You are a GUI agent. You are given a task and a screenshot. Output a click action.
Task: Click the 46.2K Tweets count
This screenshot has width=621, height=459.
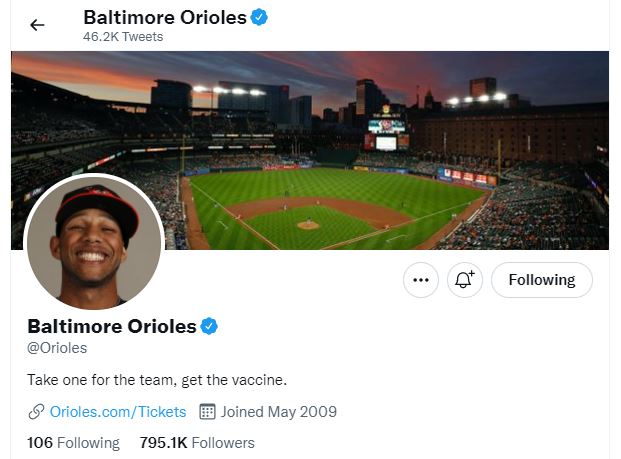point(123,37)
